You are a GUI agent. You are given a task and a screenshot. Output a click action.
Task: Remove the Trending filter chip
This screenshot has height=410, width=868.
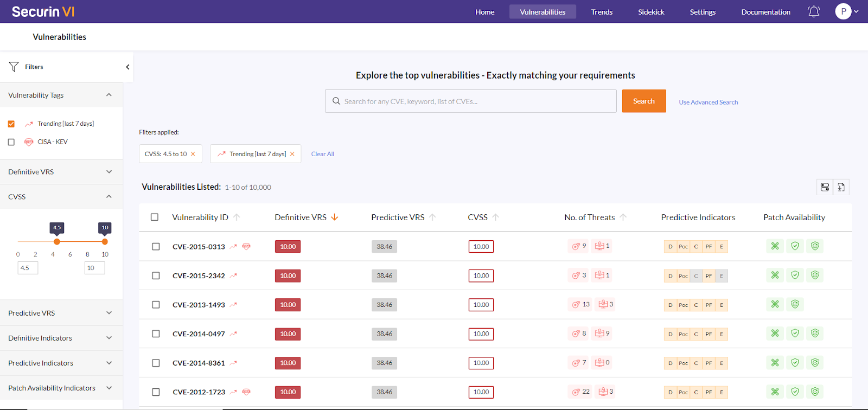click(292, 154)
